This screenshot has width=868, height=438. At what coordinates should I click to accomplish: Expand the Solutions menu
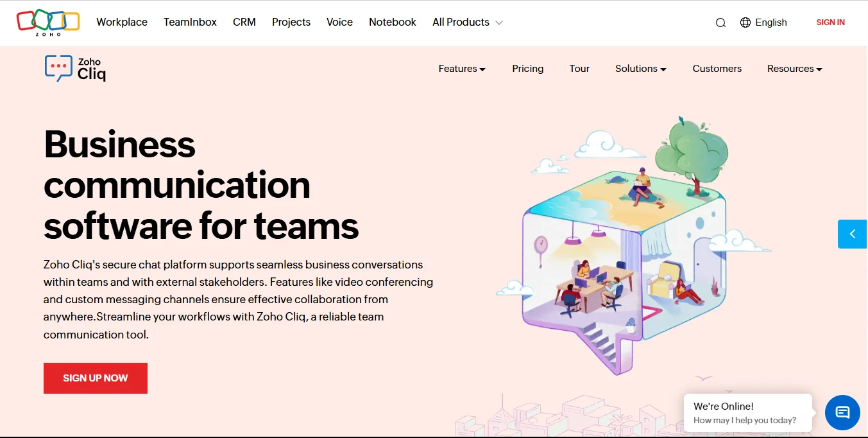coord(640,69)
